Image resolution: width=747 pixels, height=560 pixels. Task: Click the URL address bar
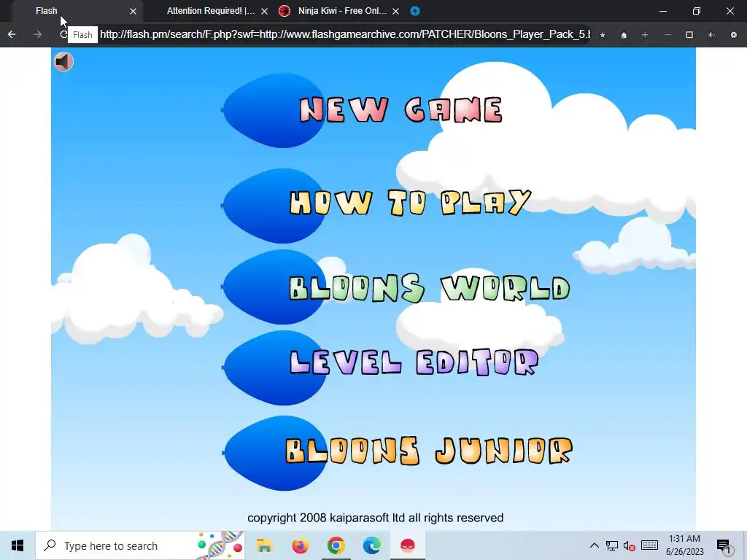point(345,34)
